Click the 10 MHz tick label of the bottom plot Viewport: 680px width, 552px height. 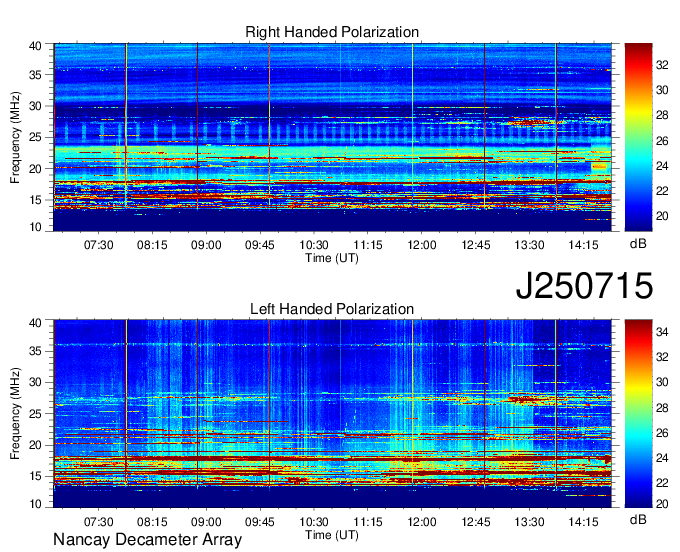coord(35,504)
